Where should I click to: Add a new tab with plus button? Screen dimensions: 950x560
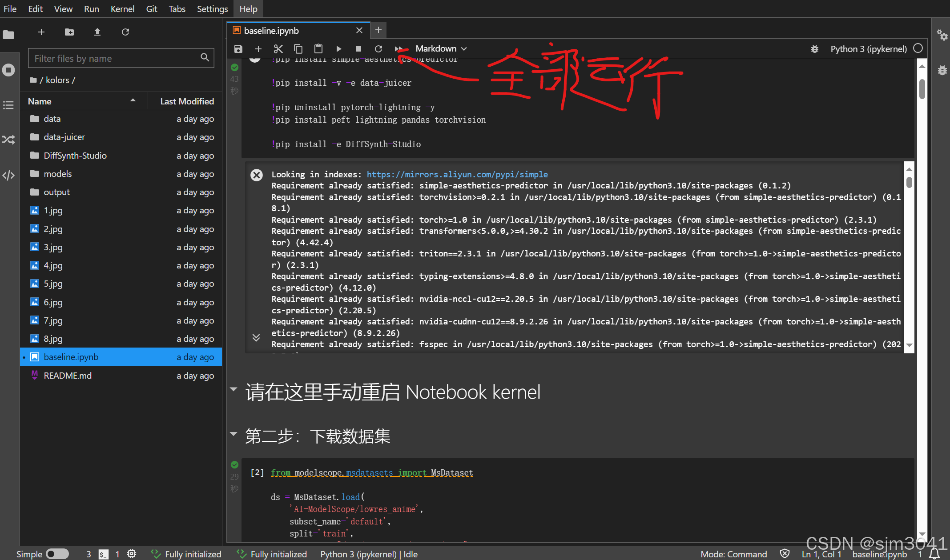click(x=378, y=30)
